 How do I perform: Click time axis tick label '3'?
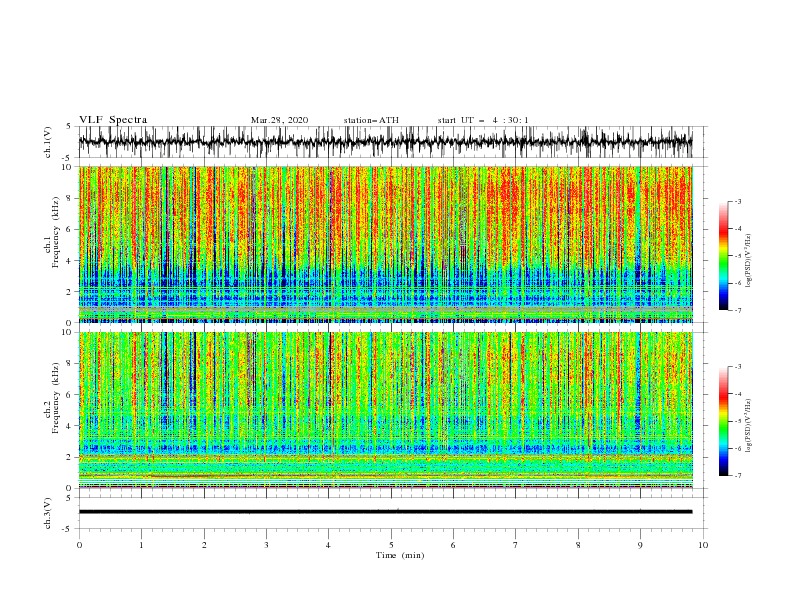(266, 545)
